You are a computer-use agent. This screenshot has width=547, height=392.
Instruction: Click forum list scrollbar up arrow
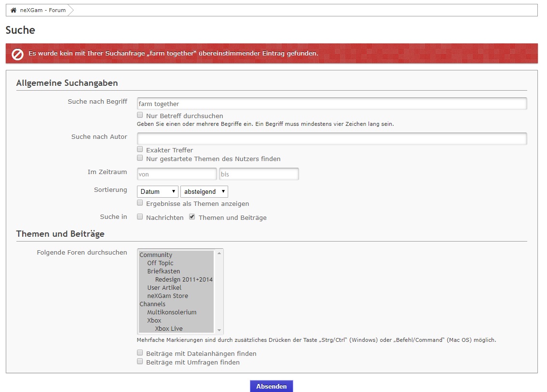tap(219, 253)
